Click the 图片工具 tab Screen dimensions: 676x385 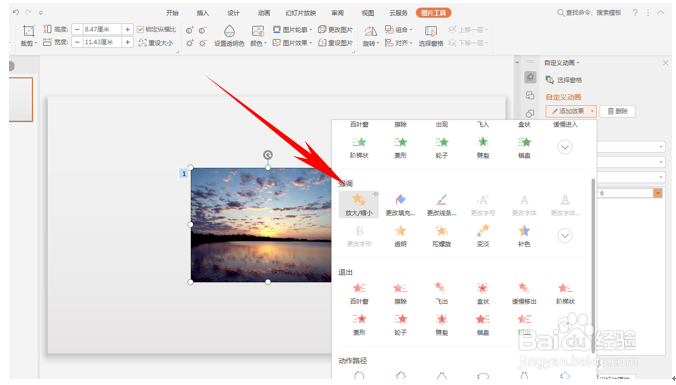click(433, 13)
